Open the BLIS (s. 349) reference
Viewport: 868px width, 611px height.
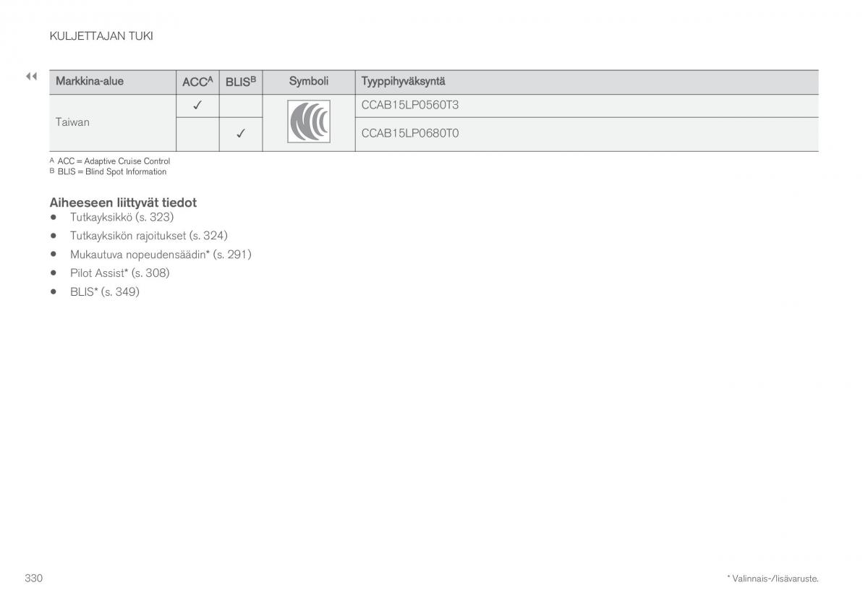104,291
